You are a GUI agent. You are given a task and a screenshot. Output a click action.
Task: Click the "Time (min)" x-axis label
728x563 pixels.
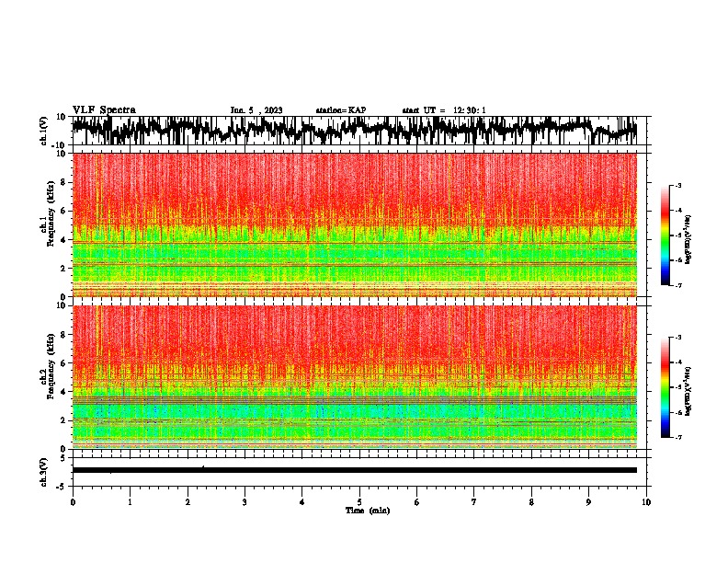368,511
